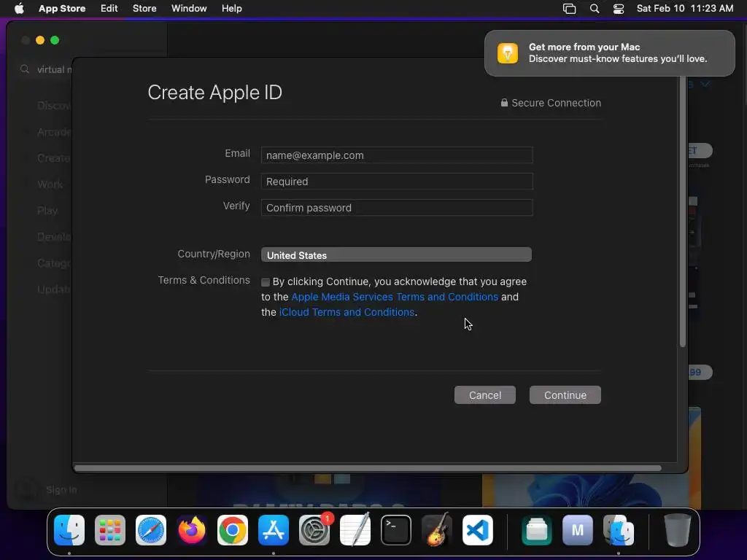Open Google Chrome from the dock
The width and height of the screenshot is (747, 560).
(233, 530)
